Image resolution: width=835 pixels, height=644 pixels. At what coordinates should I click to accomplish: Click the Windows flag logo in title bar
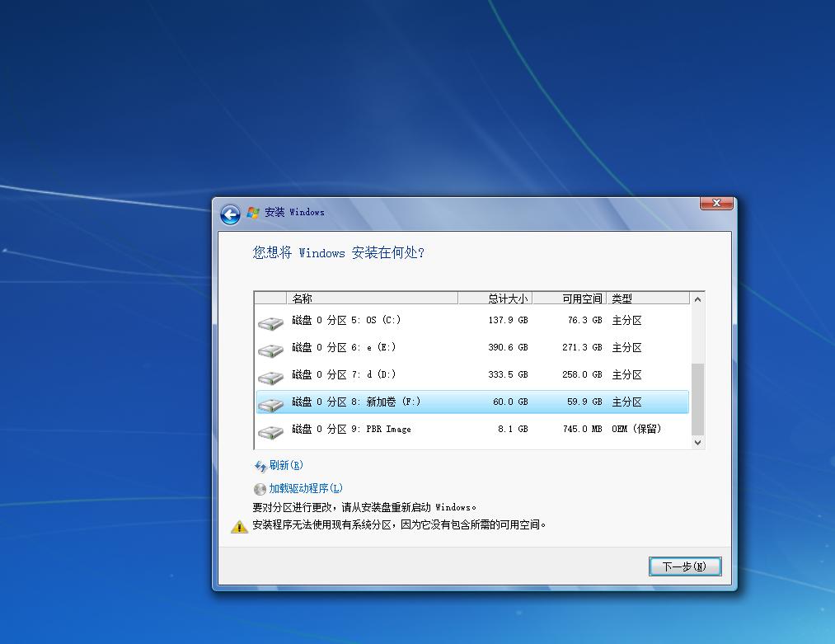tap(253, 213)
